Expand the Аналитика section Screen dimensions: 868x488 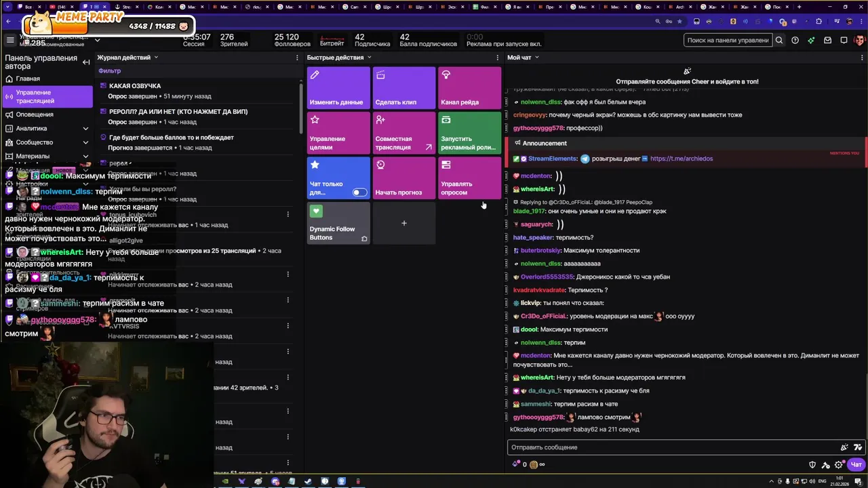85,128
